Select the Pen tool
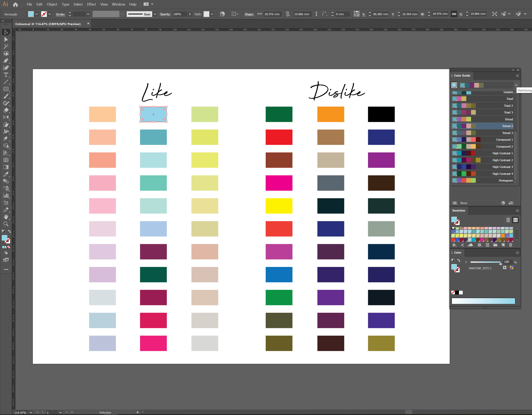This screenshot has width=532, height=415. point(6,61)
